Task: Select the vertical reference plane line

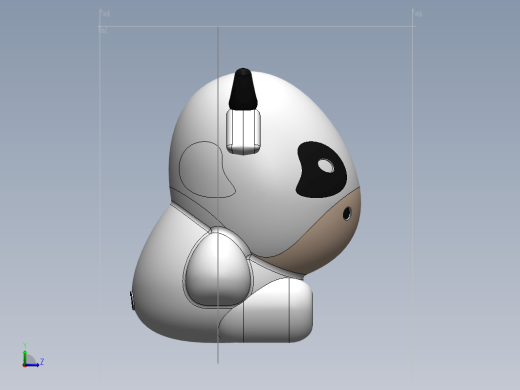Action: coord(218,195)
